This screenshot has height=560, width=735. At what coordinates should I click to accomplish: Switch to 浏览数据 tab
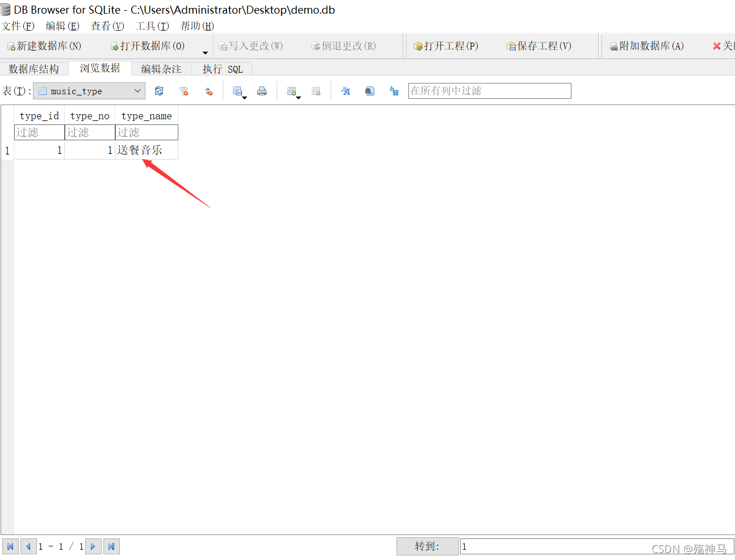pyautogui.click(x=100, y=68)
